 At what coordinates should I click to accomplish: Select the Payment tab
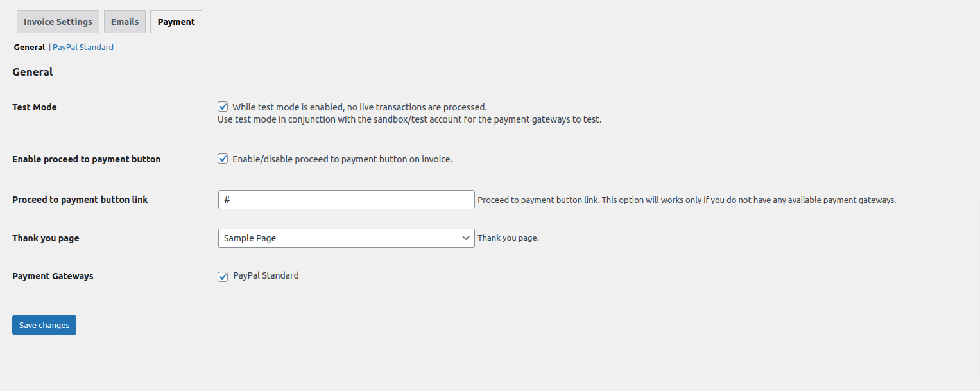(175, 21)
